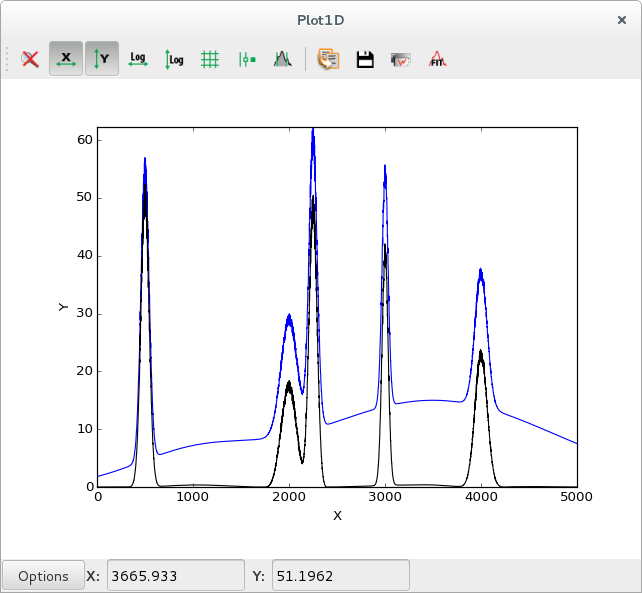
Task: Toggle points and lines curve style
Action: click(246, 59)
